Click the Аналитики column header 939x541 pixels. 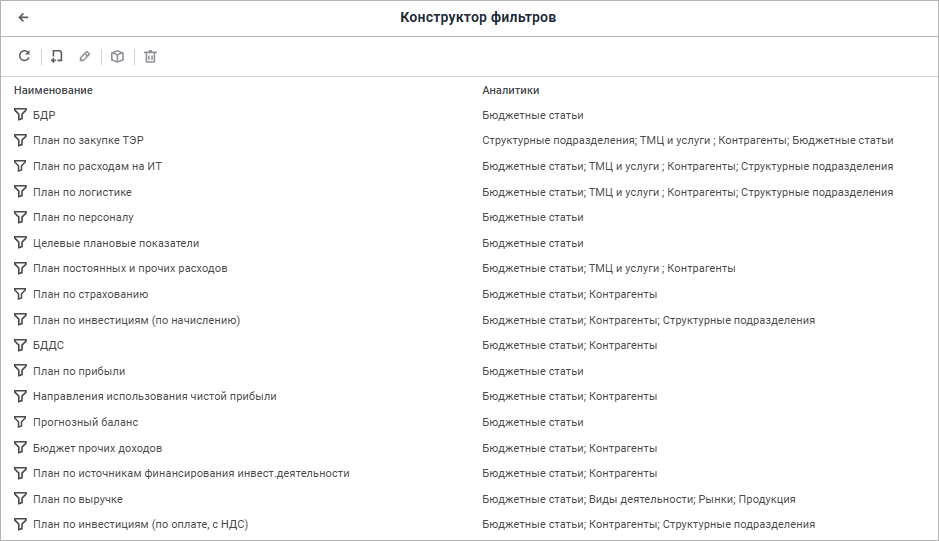point(510,90)
